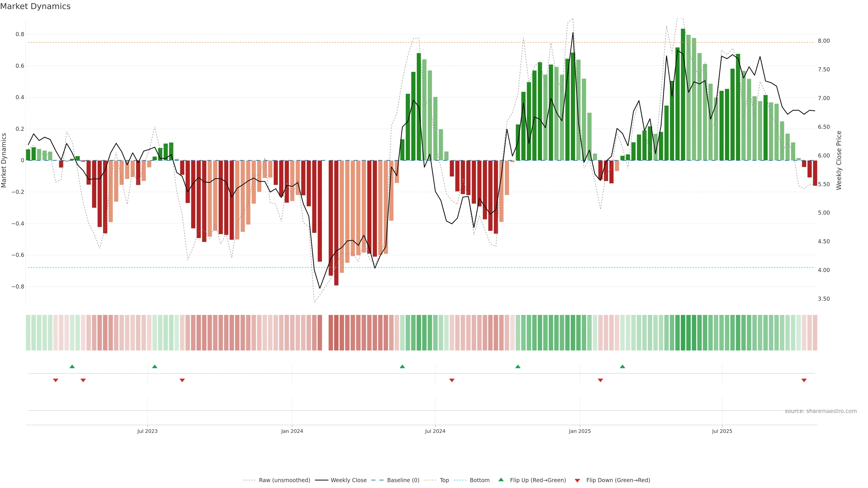The image size is (868, 488).
Task: Click the Jan 2024 axis label
Action: click(x=292, y=431)
